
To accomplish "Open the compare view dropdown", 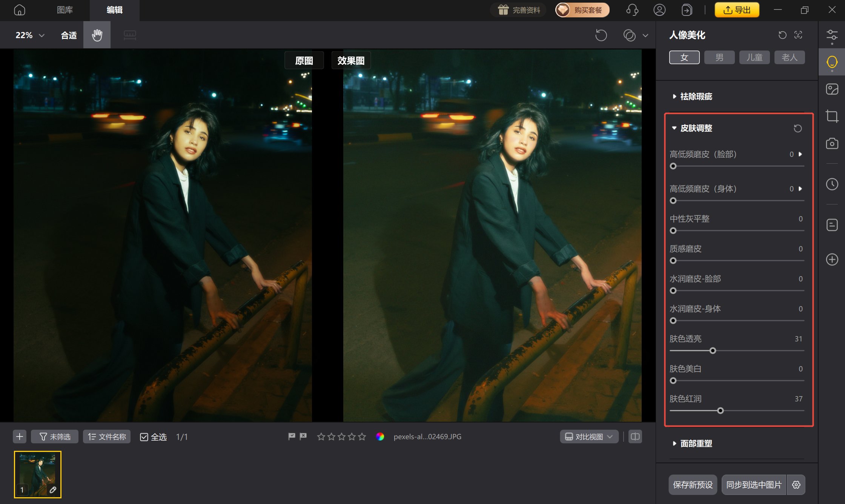I will pos(589,436).
